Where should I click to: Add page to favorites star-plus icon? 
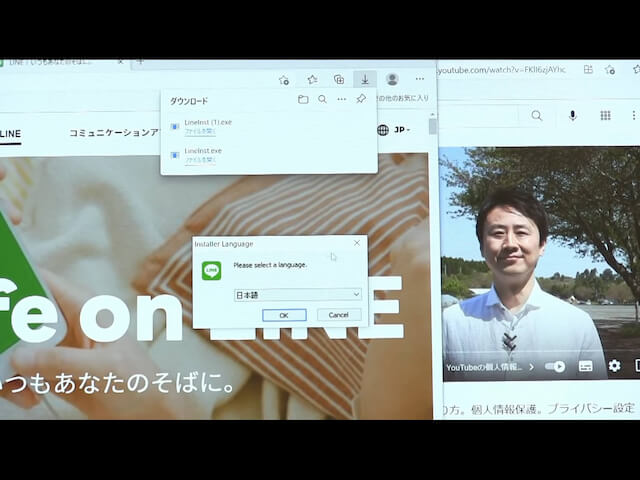pos(284,80)
